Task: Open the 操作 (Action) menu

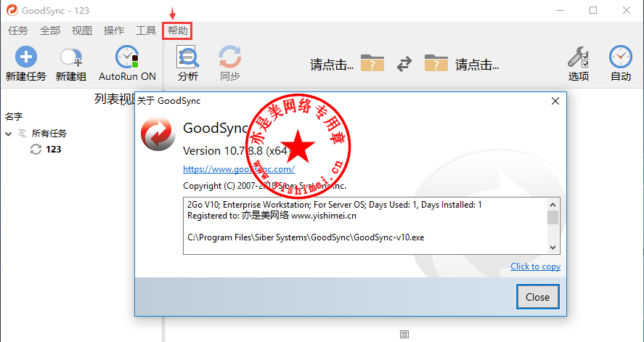Action: tap(114, 30)
